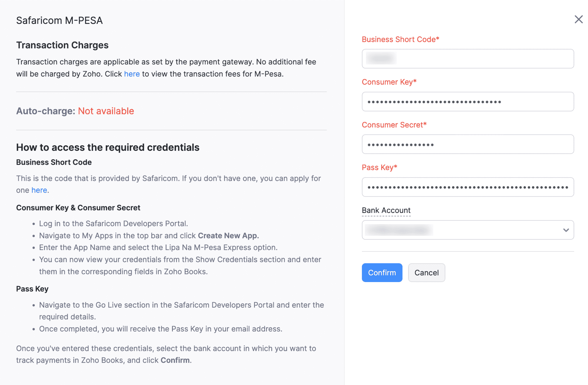Viewport: 588px width, 385px height.
Task: Click the Safaricom M-PESA page title
Action: click(59, 21)
